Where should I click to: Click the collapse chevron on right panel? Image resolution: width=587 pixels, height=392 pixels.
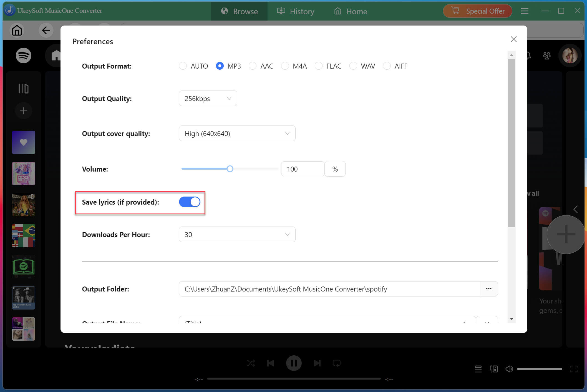pos(576,209)
